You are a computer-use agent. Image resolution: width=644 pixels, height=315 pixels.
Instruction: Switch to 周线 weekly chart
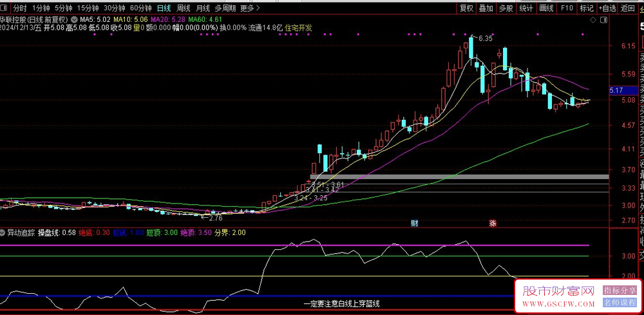coord(183,8)
